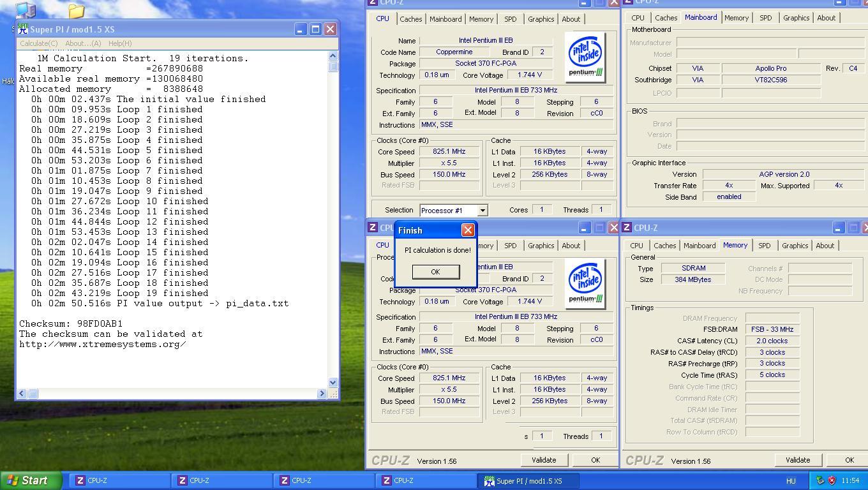Select the folder icon on the desktop

(76, 10)
